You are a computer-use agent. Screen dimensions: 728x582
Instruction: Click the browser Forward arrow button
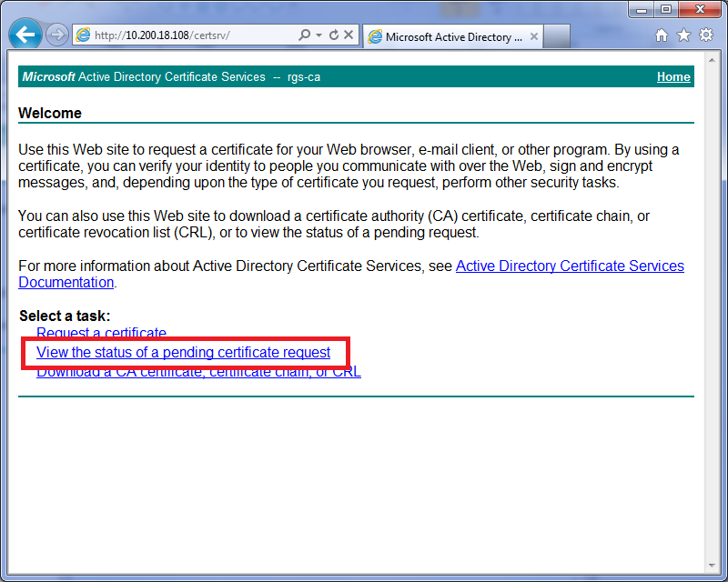[57, 35]
